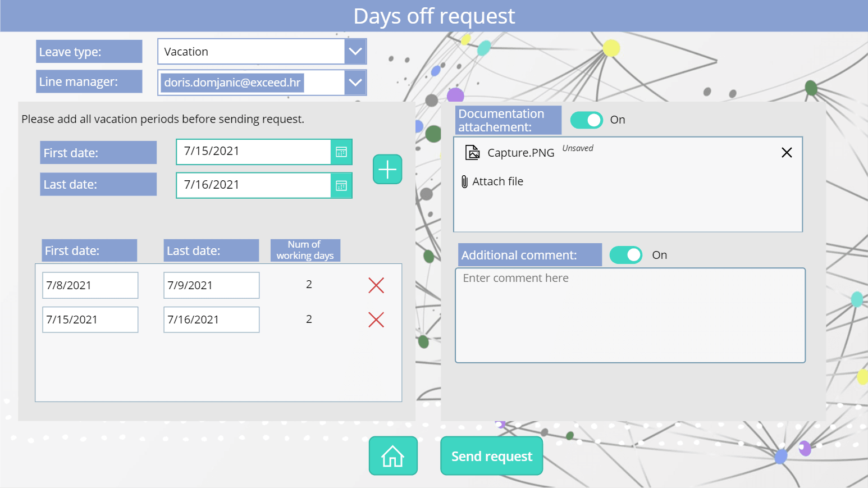The image size is (868, 488).
Task: Click the 7/9/2021 last date cell
Action: (212, 285)
